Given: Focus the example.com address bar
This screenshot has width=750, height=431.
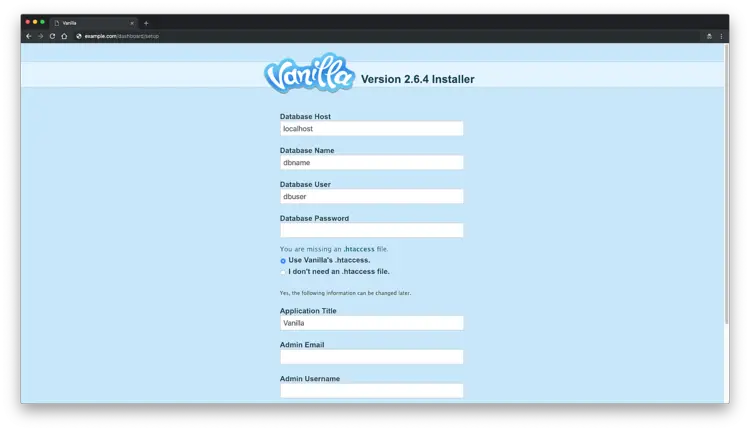Looking at the screenshot, I should click(x=121, y=36).
